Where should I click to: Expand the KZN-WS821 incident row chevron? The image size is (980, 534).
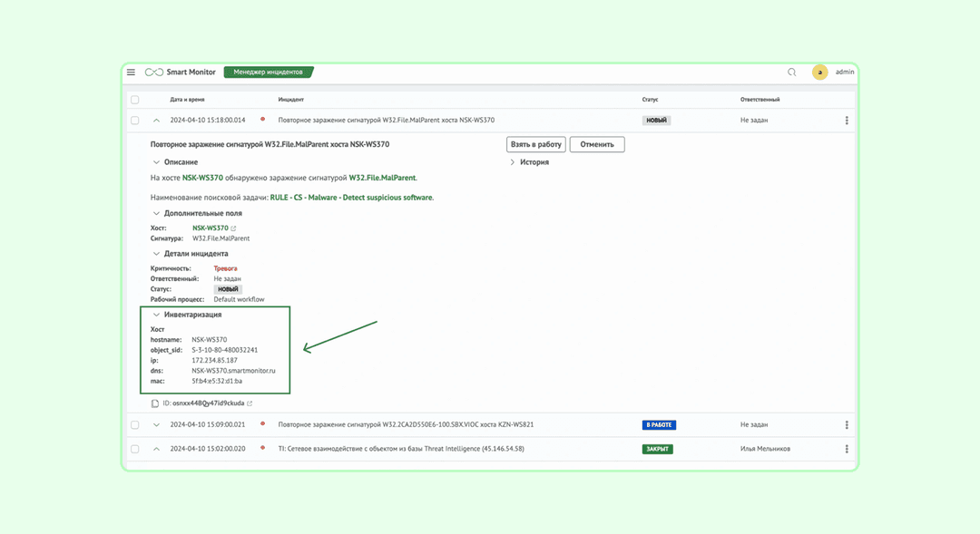coord(156,424)
